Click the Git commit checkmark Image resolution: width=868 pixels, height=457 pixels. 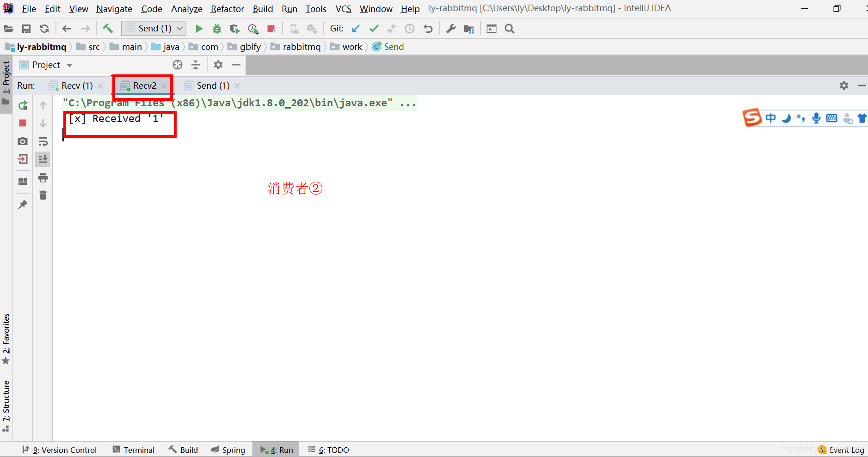click(x=374, y=29)
